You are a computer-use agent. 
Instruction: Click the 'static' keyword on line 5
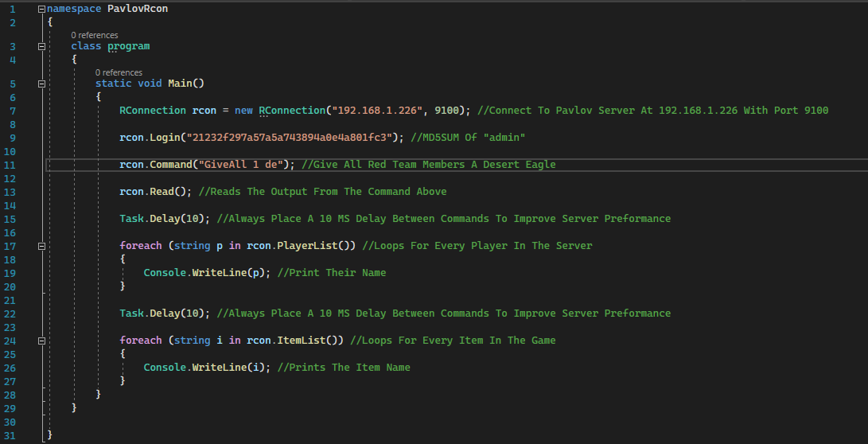pos(114,83)
